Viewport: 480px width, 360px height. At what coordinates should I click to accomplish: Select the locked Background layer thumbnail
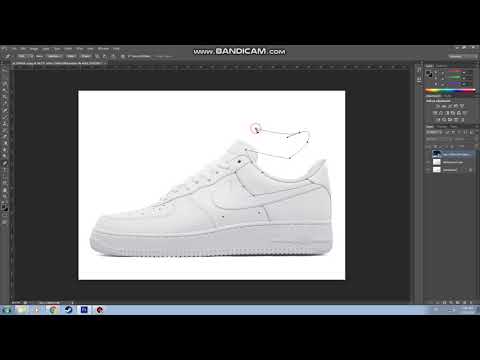pyautogui.click(x=437, y=170)
